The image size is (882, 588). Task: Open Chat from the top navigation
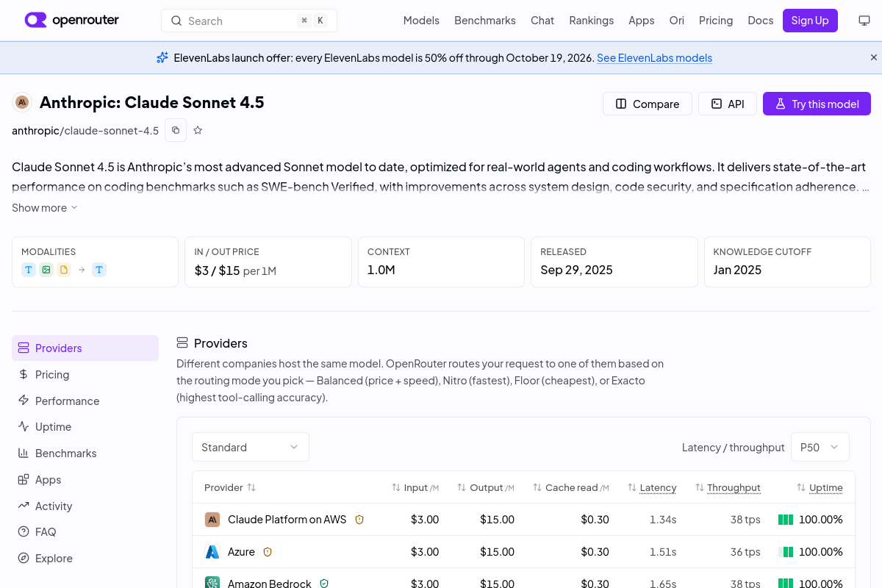[542, 21]
